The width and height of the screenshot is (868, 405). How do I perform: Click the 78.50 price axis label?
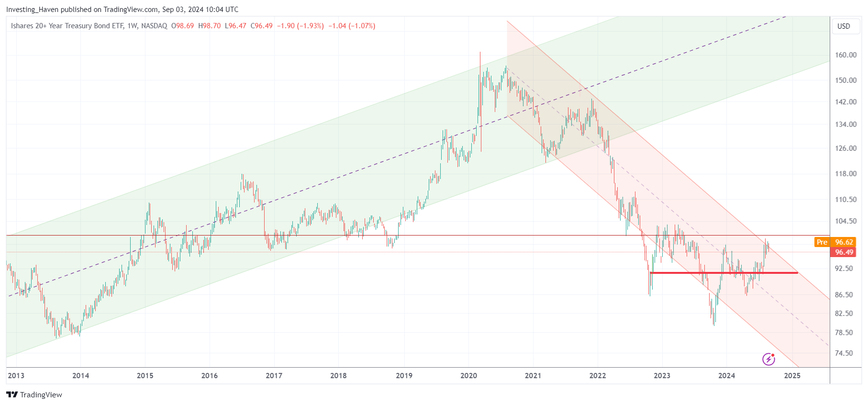[x=844, y=333]
